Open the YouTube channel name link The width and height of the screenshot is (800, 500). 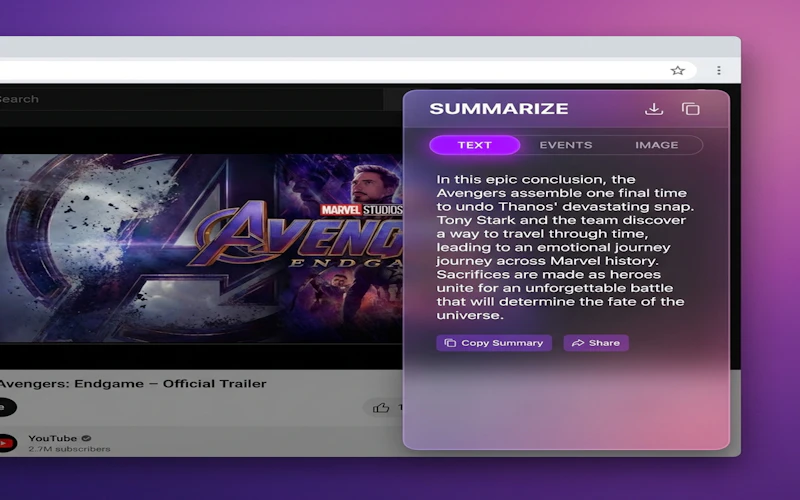point(53,438)
